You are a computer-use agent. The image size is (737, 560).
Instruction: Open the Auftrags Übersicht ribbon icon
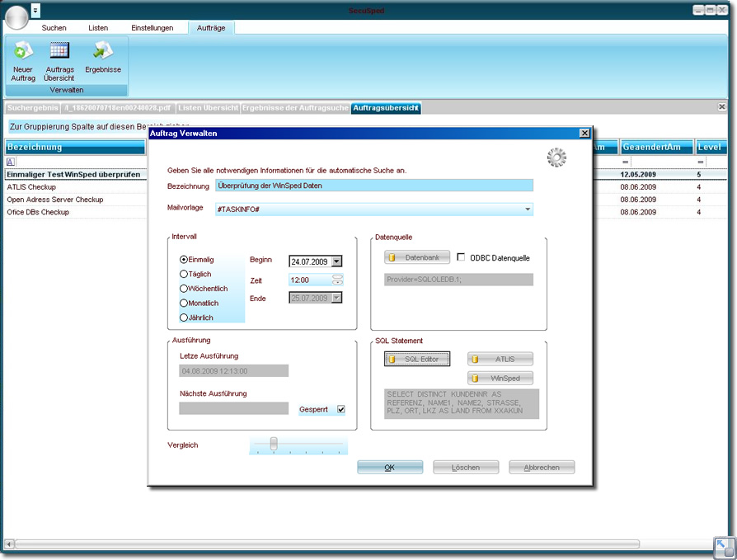tap(59, 52)
